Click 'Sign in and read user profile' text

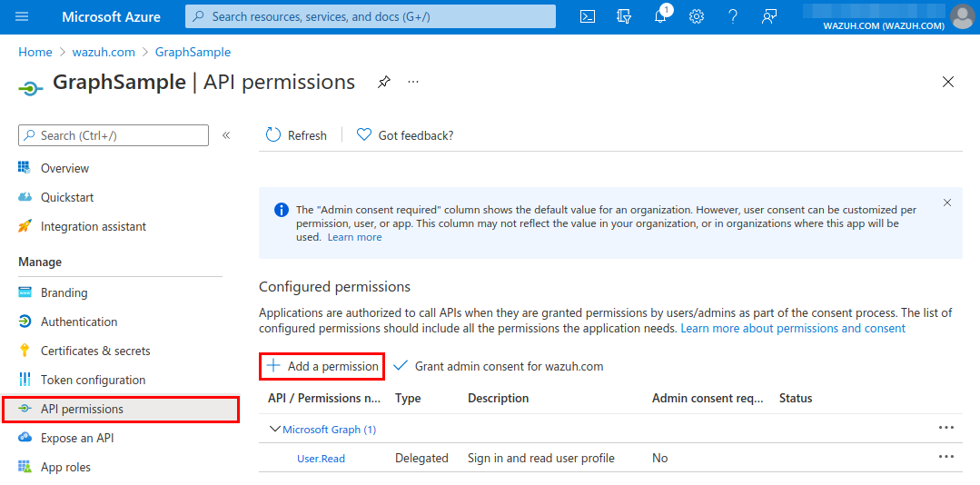tap(541, 458)
